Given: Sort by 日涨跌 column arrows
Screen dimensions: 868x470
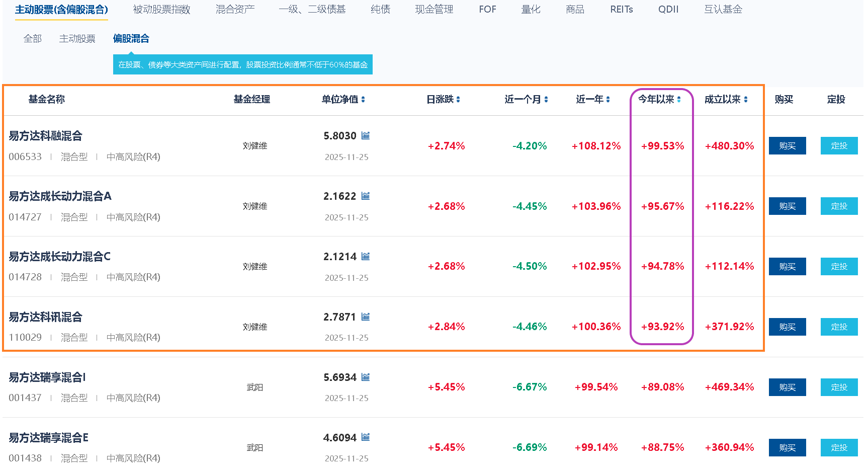Looking at the screenshot, I should pyautogui.click(x=458, y=100).
